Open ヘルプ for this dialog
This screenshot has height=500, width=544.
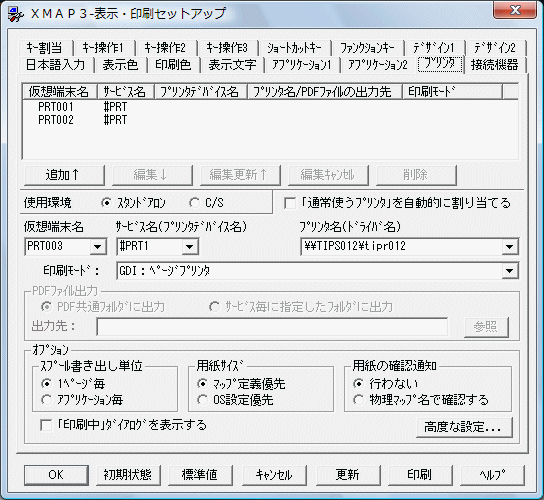pos(492,475)
